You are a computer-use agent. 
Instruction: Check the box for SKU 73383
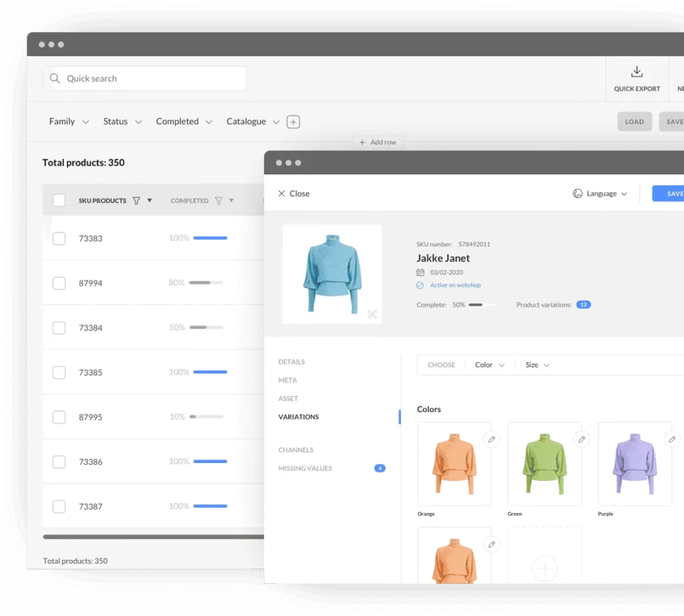pyautogui.click(x=59, y=239)
